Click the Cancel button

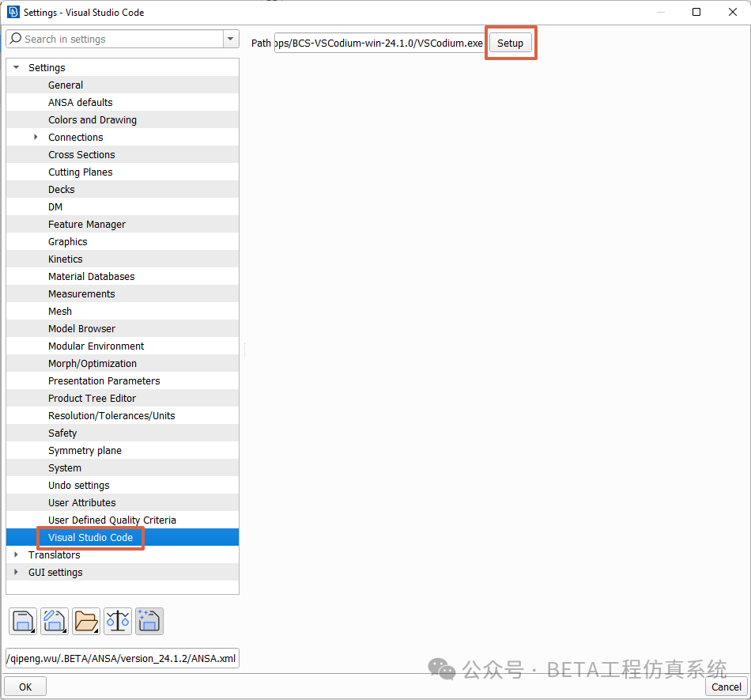coord(726,687)
